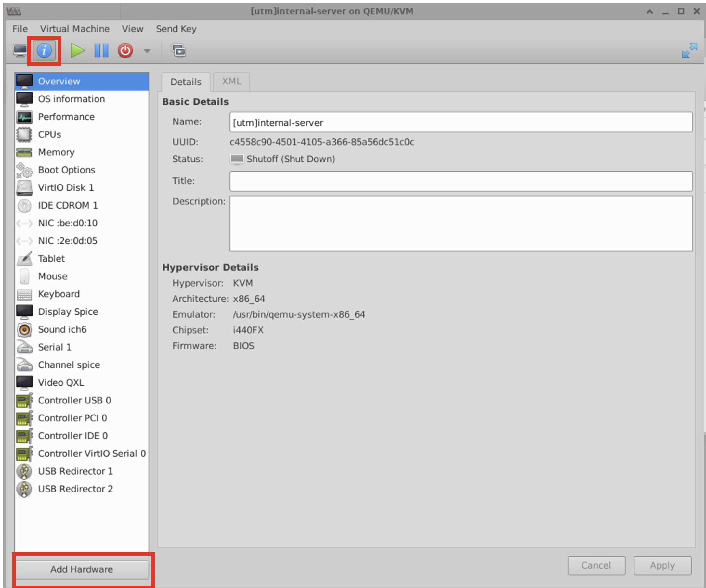Open the shutdown options dropdown arrow

[x=147, y=51]
